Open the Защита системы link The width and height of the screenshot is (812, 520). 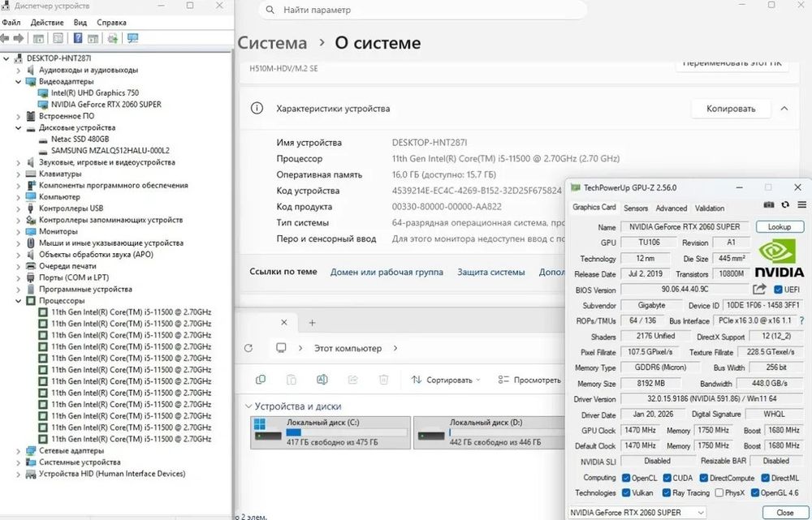[x=491, y=272]
